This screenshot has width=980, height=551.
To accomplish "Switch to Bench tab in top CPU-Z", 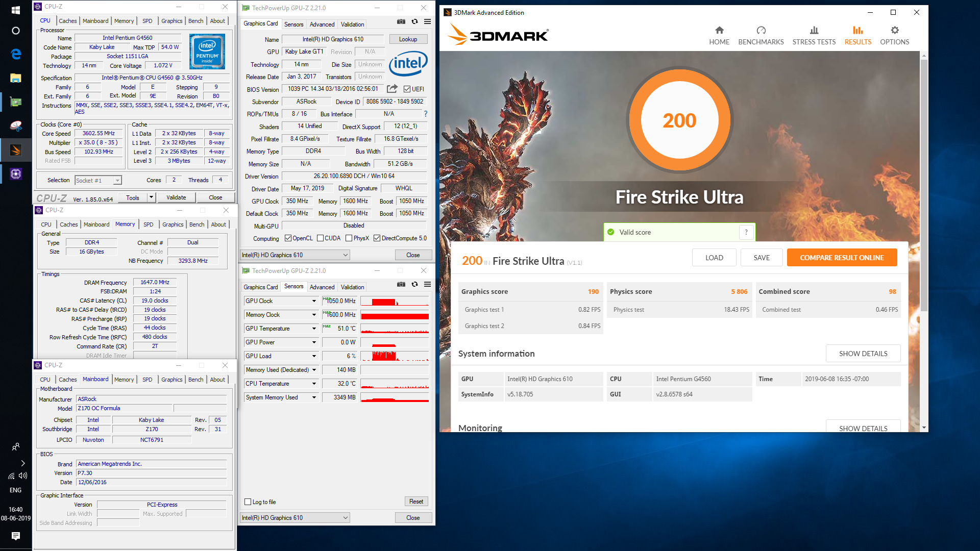I will tap(196, 21).
